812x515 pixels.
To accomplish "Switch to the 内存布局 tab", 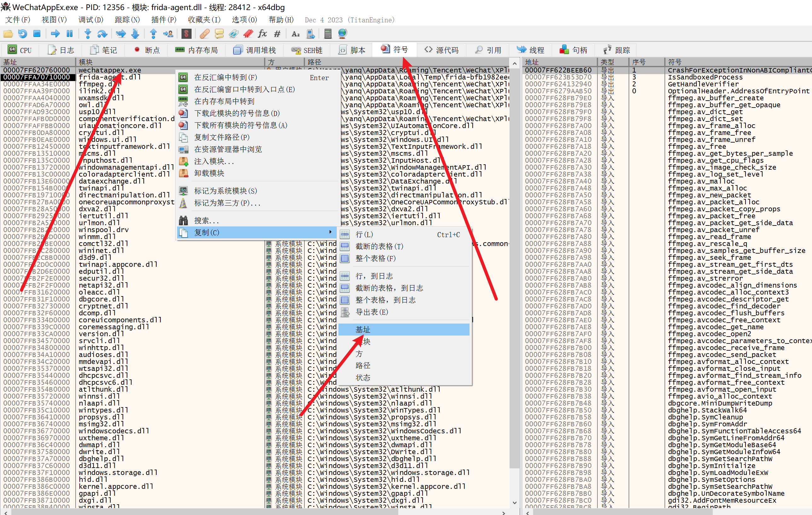I will [197, 50].
